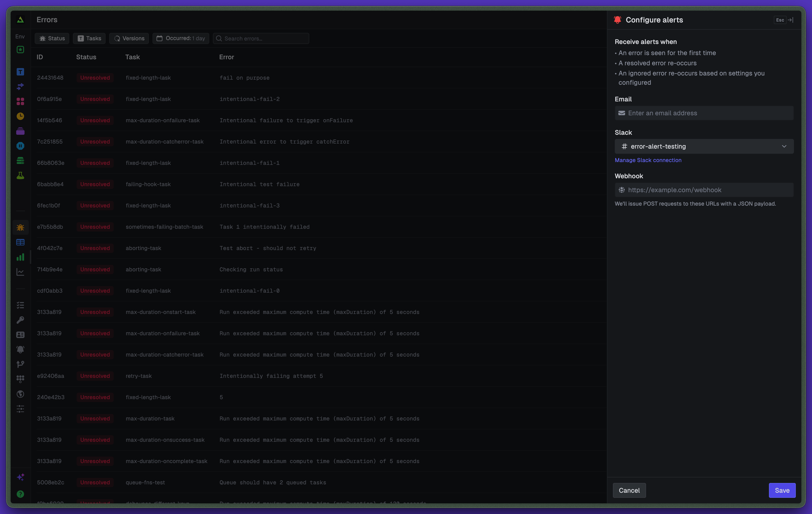This screenshot has width=812, height=514.
Task: Open error row 24431648 fail on purpose
Action: point(319,78)
